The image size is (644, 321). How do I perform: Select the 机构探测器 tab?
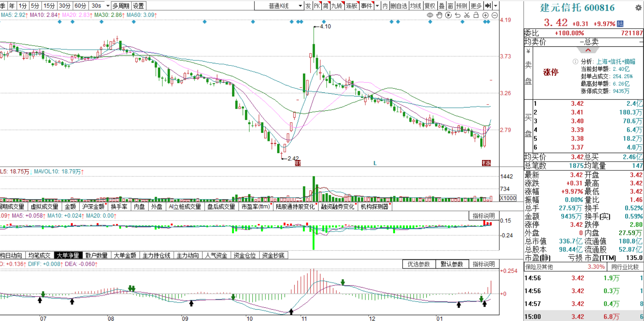tap(374, 207)
